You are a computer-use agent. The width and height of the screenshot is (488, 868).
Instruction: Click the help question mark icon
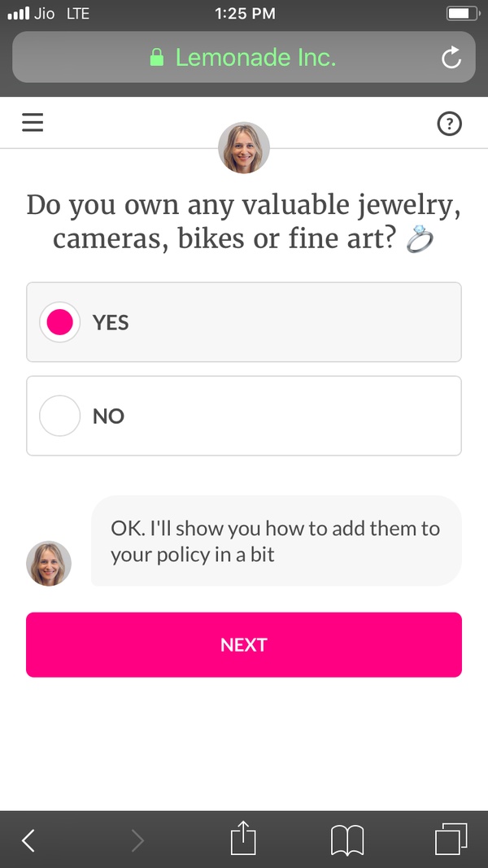[x=449, y=124]
